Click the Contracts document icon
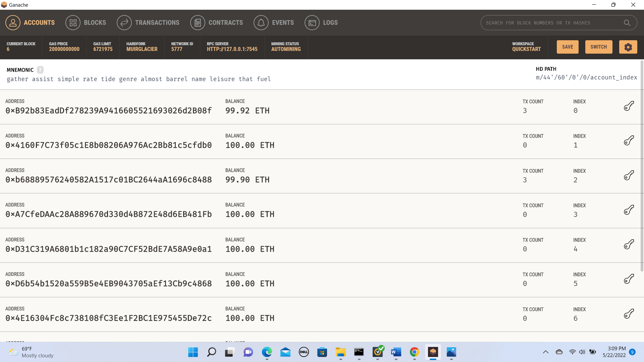This screenshot has height=362, width=644. (198, 22)
